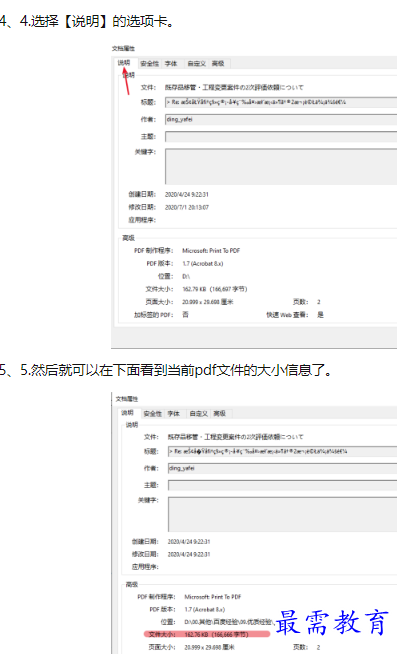This screenshot has height=654, width=397.
Task: Switch to 字体 tab in step 4 dialog
Action: click(x=171, y=63)
